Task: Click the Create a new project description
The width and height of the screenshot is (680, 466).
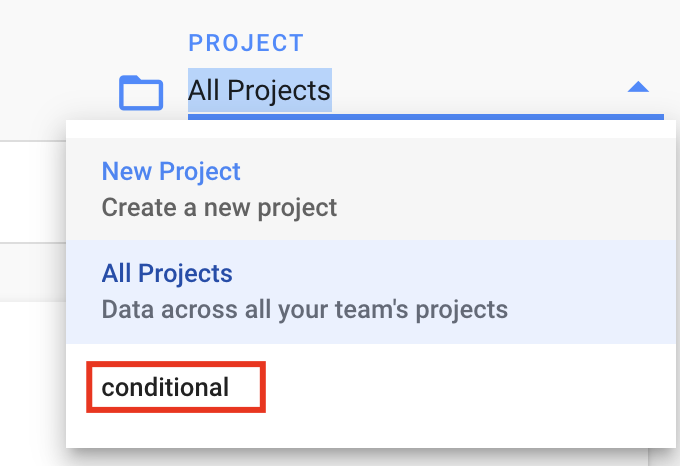Action: (219, 207)
